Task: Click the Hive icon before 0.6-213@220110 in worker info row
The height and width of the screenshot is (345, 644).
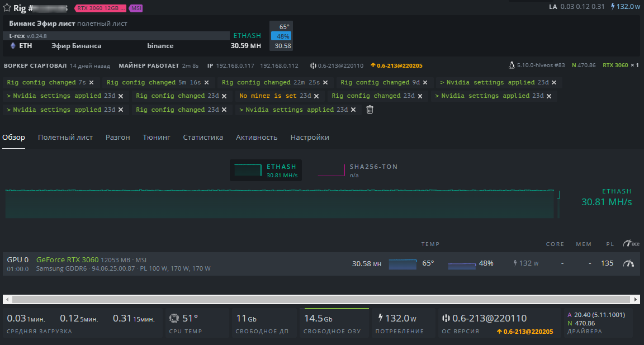Action: [x=313, y=66]
